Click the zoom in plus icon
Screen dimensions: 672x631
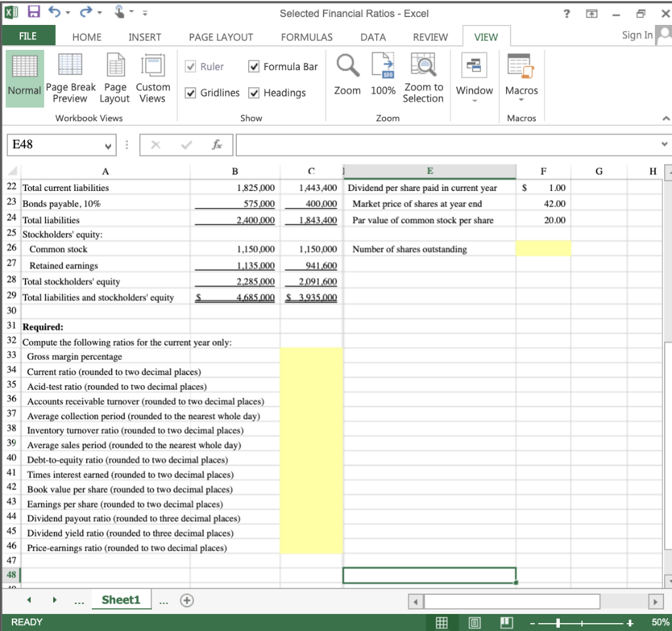pyautogui.click(x=629, y=623)
